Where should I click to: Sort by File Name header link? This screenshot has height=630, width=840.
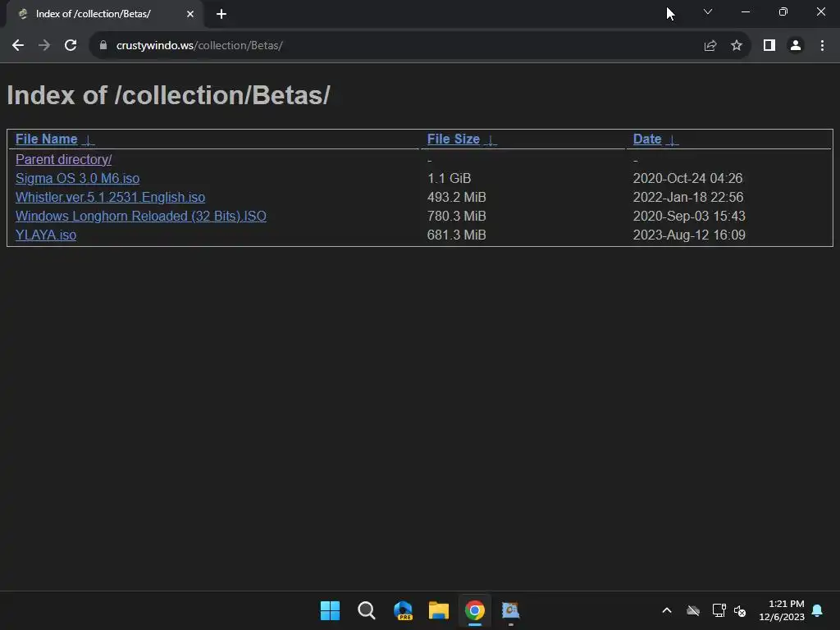coord(46,139)
